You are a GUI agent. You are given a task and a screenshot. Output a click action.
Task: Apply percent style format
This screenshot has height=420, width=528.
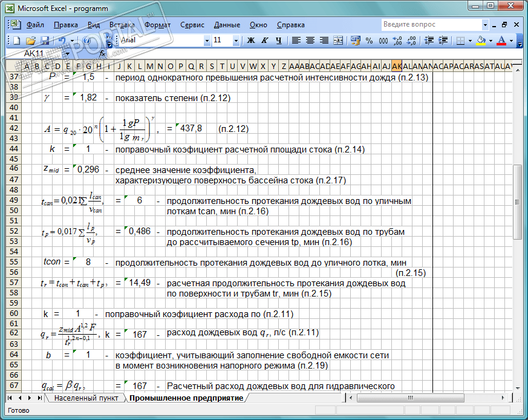click(370, 41)
